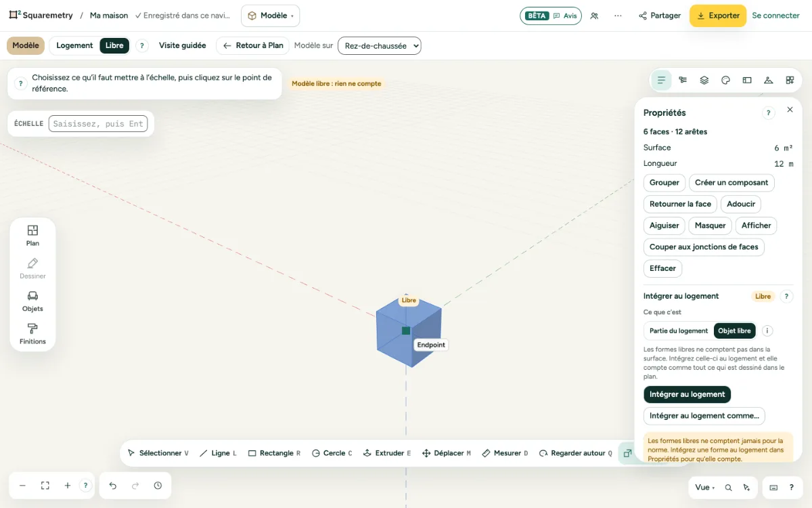Screen dimensions: 812x508
Task: Click the Se connecter link
Action: (776, 16)
